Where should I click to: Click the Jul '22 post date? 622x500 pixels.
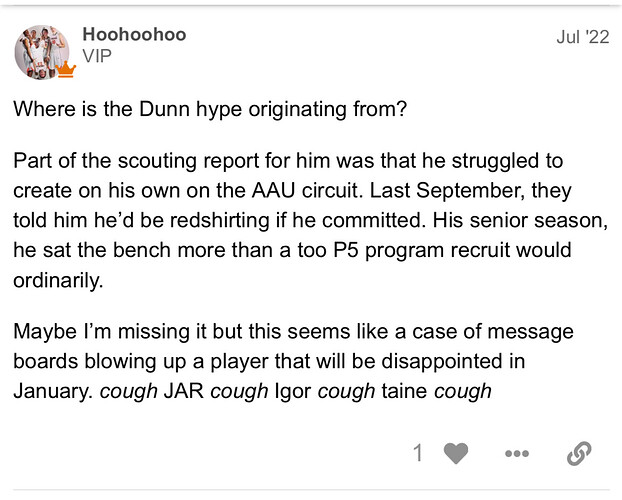581,36
